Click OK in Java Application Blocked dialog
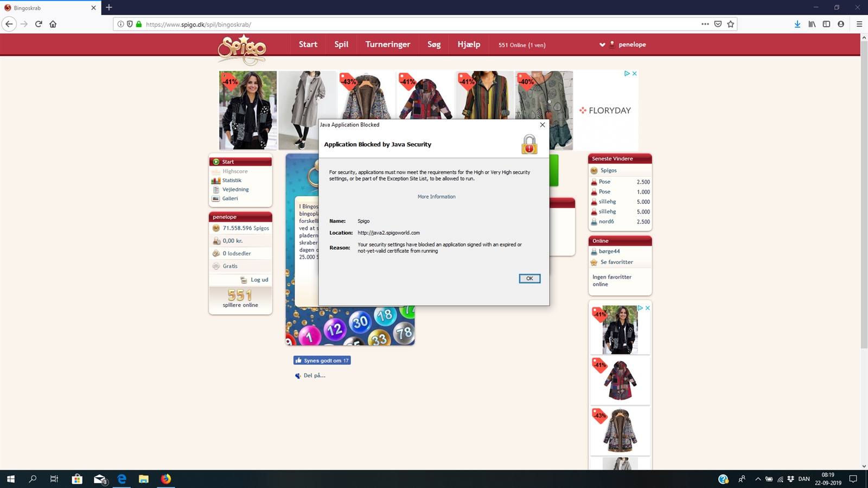The image size is (868, 488). point(529,278)
